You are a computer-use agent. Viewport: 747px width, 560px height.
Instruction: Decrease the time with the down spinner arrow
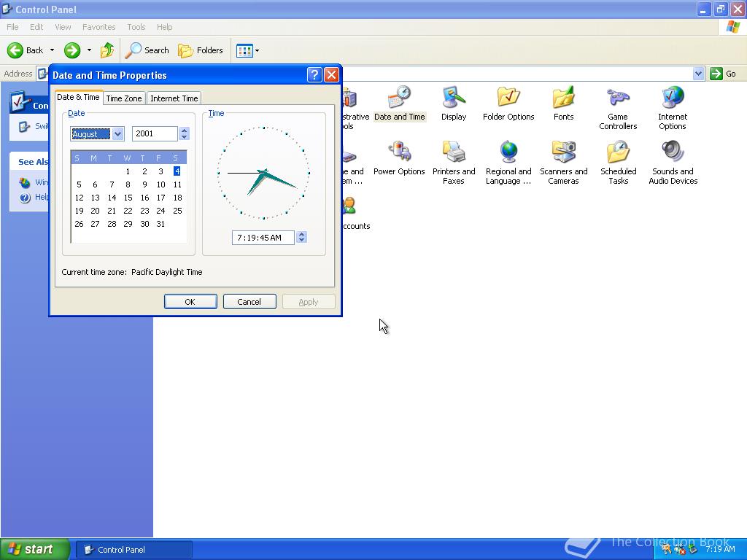click(x=301, y=241)
